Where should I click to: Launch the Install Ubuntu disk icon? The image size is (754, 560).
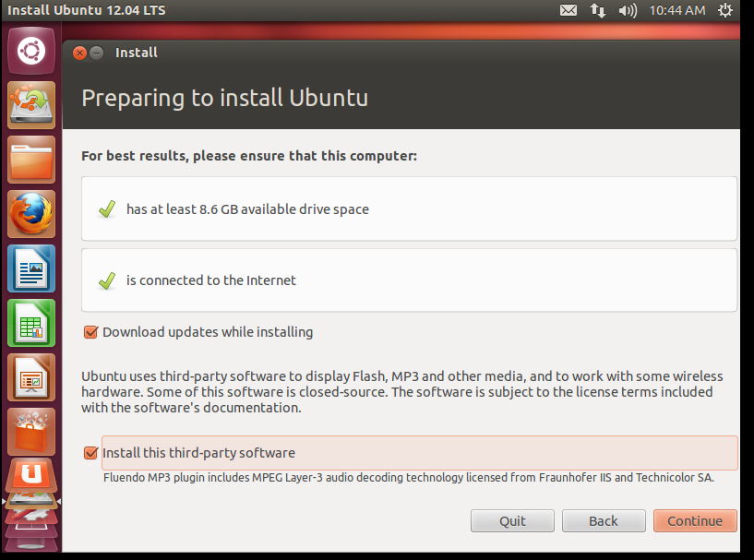point(31,105)
